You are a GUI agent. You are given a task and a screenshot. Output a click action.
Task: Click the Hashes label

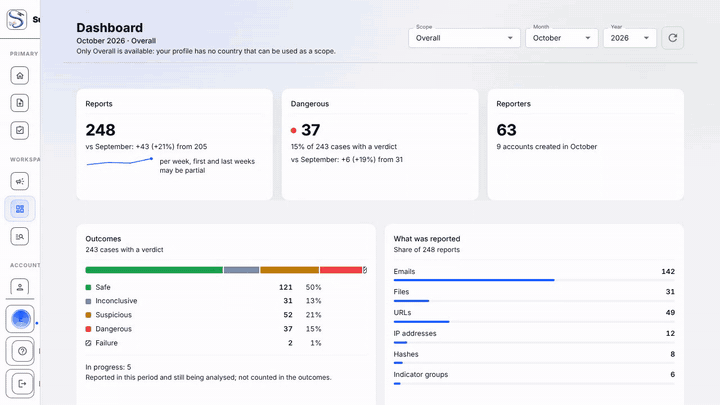tap(406, 354)
